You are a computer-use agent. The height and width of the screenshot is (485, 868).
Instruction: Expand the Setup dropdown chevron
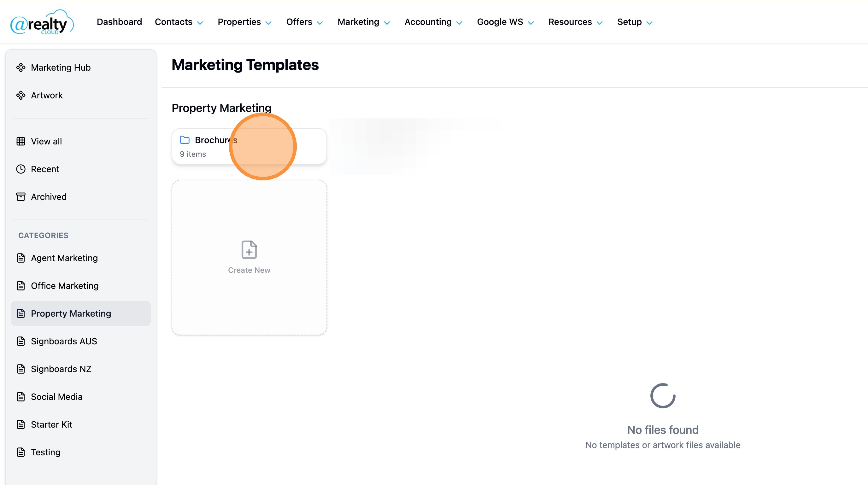click(650, 23)
